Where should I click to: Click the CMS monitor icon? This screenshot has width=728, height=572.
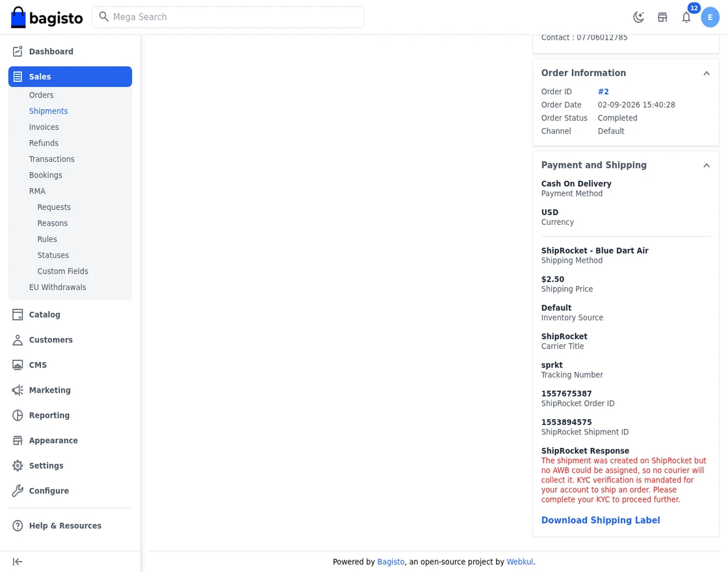click(x=18, y=365)
